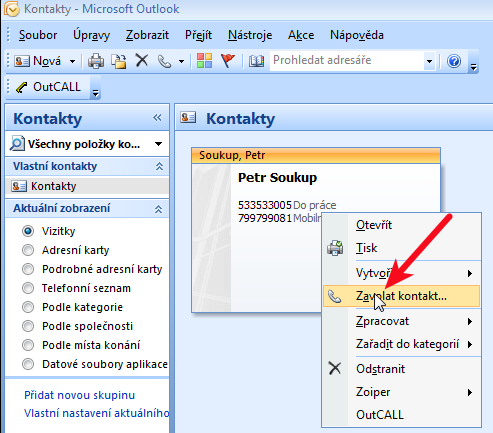Viewport: 493px width, 433px height.
Task: Choose Zavolat kontakt in context menu
Action: [x=401, y=296]
